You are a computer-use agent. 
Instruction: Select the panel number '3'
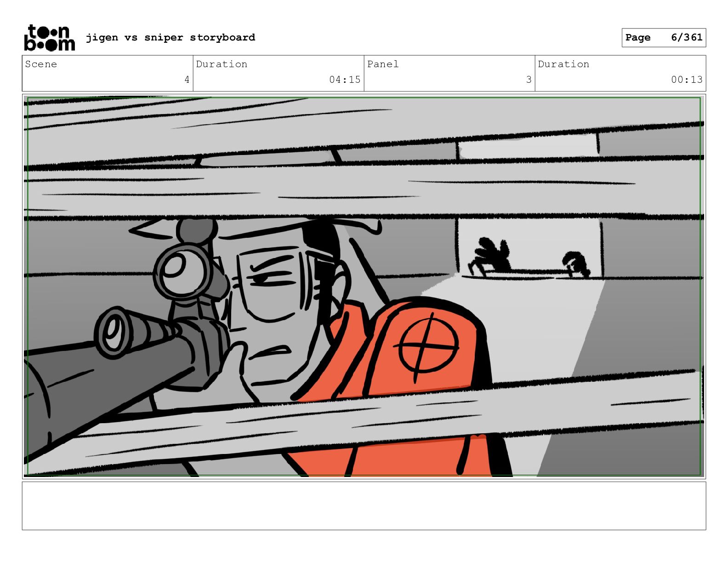529,80
